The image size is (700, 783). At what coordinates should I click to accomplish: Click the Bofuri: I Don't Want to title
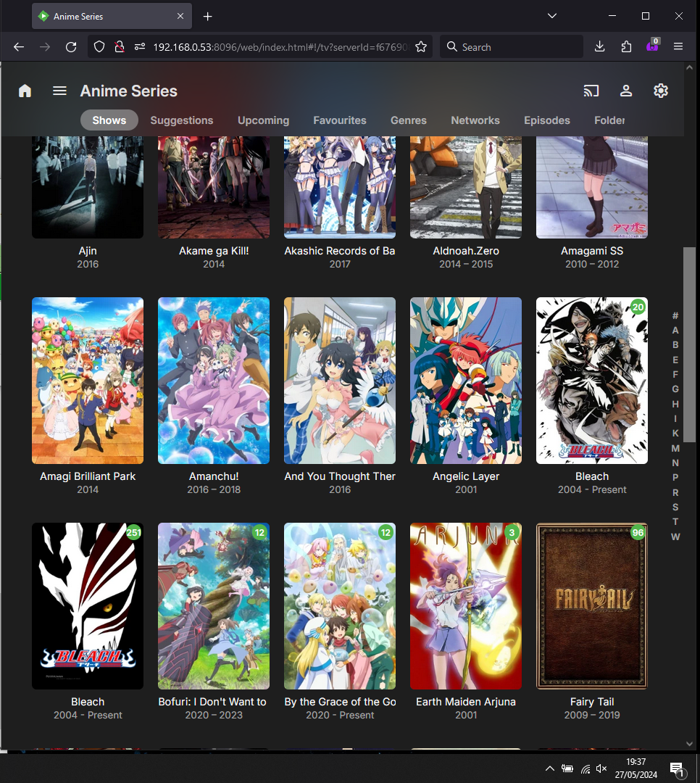(x=214, y=702)
